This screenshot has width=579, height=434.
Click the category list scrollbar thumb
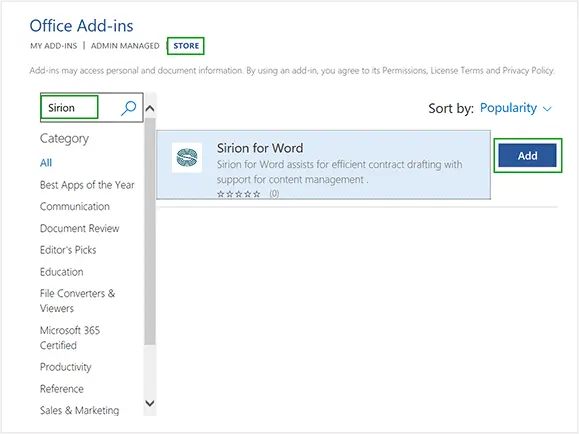click(x=150, y=232)
